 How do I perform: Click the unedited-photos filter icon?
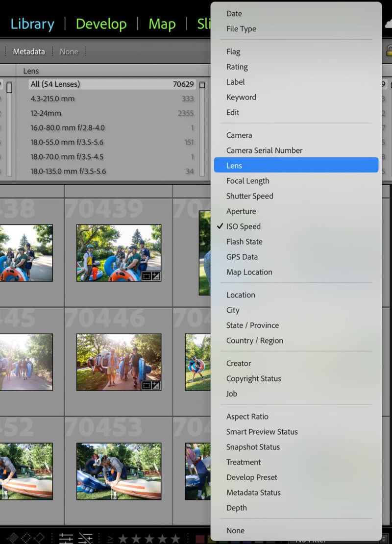85,538
